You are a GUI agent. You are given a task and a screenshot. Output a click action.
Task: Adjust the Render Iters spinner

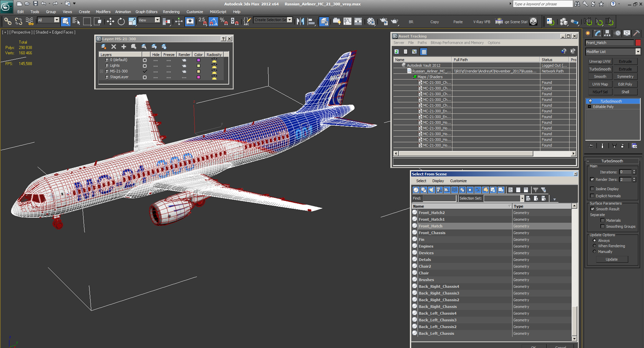(634, 180)
